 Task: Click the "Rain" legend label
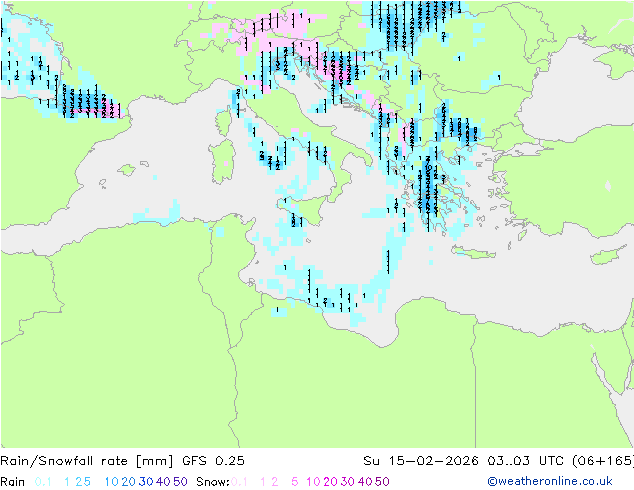[x=13, y=482]
